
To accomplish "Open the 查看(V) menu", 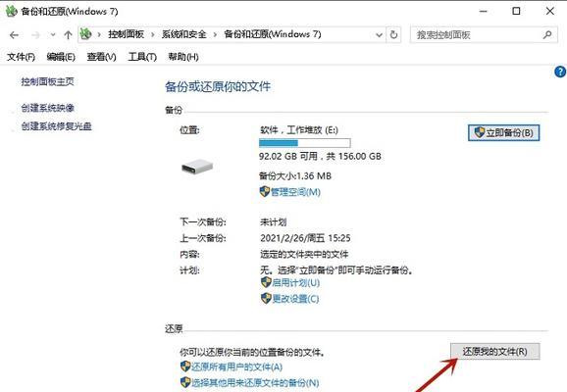I will click(x=101, y=57).
